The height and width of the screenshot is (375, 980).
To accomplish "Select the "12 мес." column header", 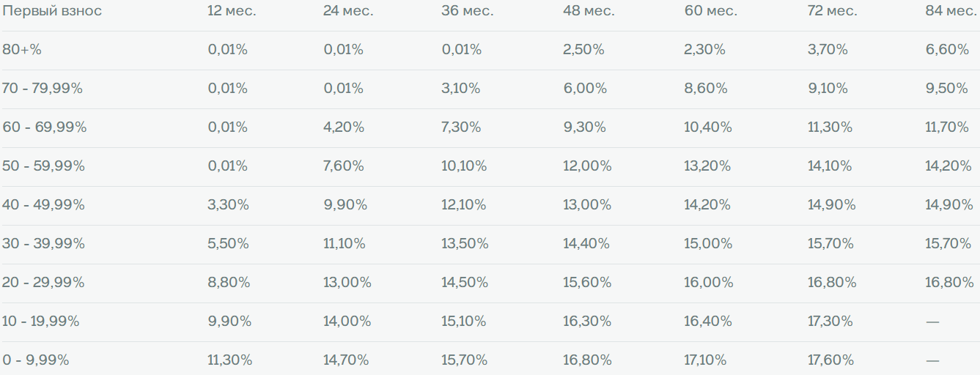I will click(x=232, y=11).
